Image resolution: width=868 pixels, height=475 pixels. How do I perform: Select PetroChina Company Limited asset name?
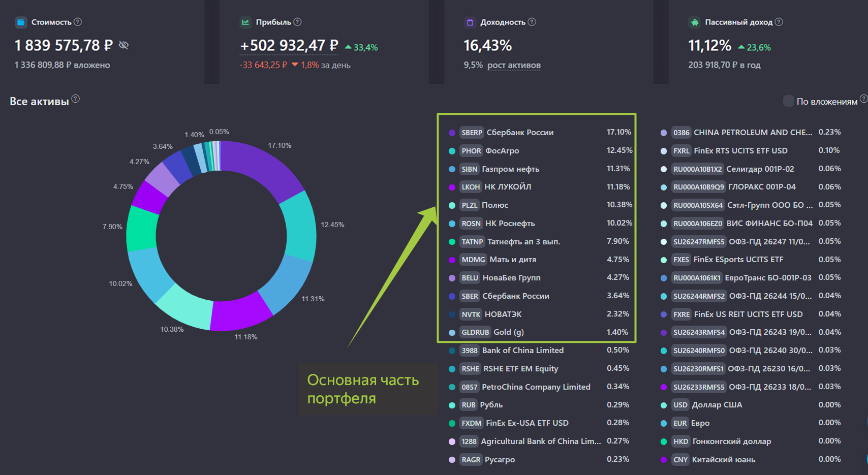pyautogui.click(x=536, y=387)
